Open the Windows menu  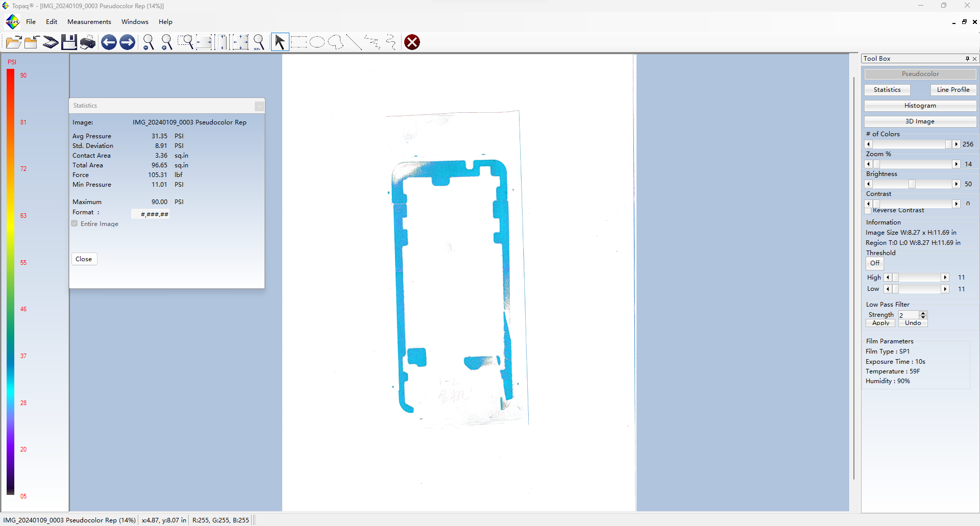point(135,22)
